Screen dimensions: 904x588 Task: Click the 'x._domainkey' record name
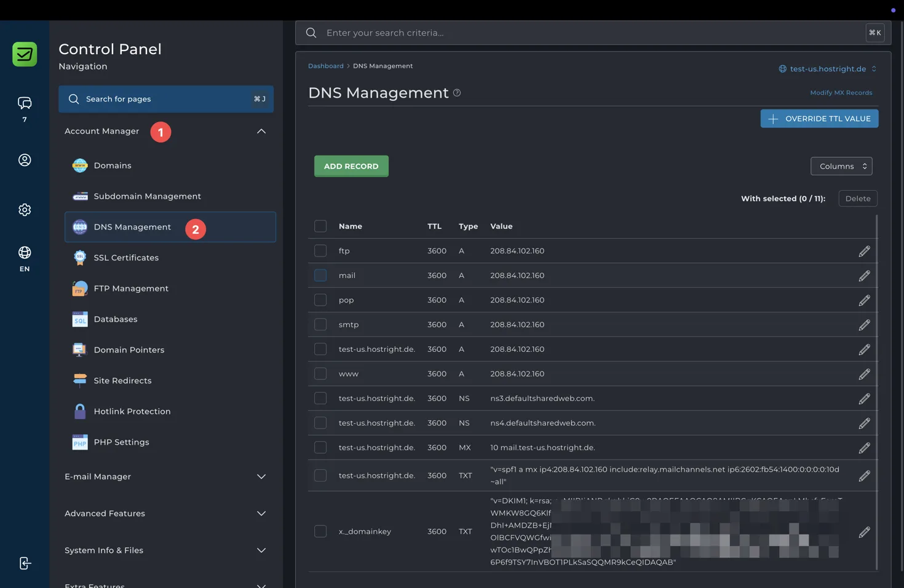point(365,531)
